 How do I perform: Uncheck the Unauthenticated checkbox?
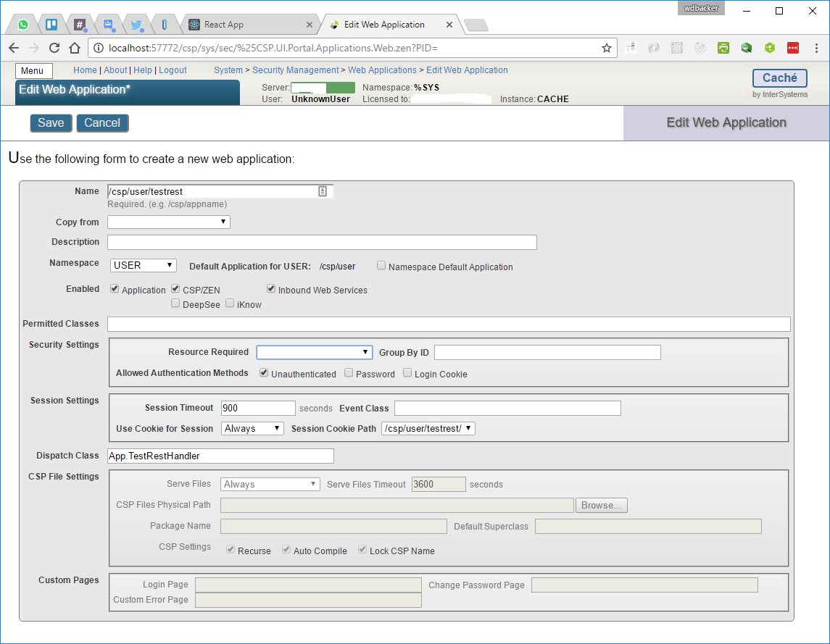(264, 373)
